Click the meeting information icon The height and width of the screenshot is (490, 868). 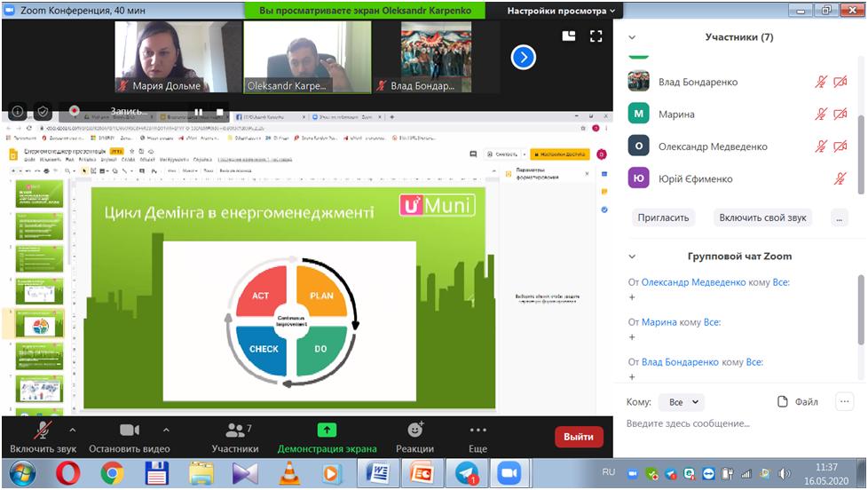[17, 112]
